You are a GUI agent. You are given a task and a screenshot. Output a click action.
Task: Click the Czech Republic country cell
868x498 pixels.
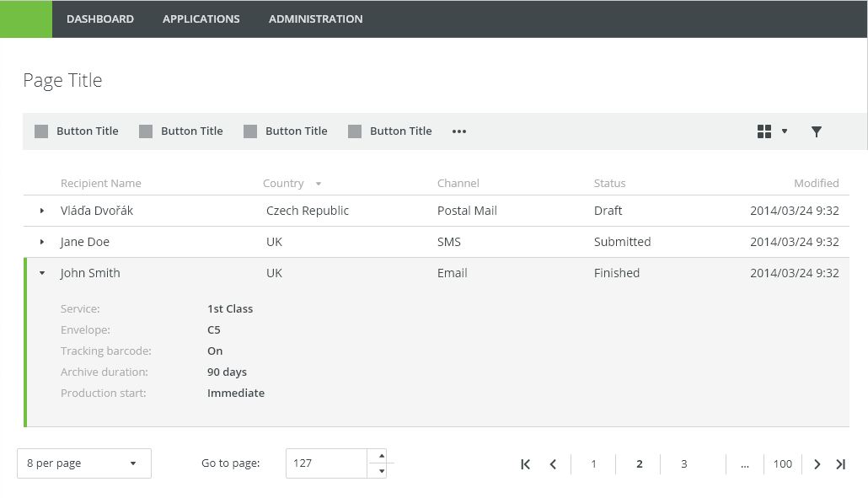tap(308, 211)
